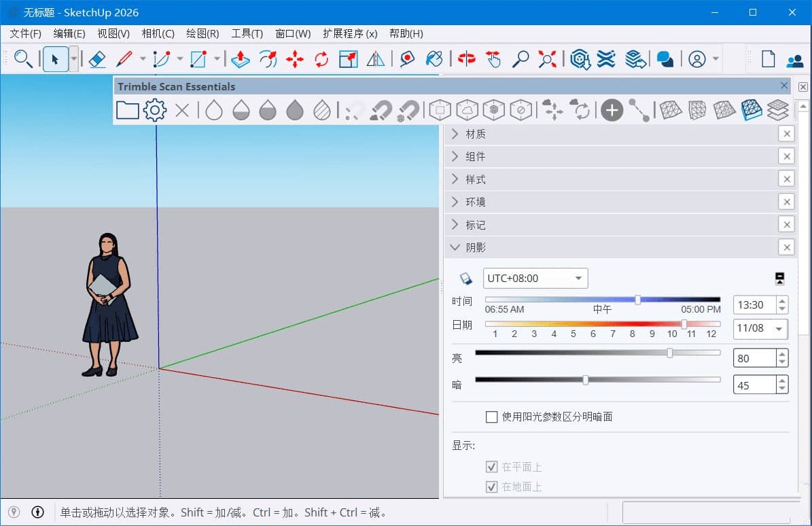Close the Trimble Scan Essentials toolbar
Viewport: 812px width, 526px height.
[x=784, y=86]
